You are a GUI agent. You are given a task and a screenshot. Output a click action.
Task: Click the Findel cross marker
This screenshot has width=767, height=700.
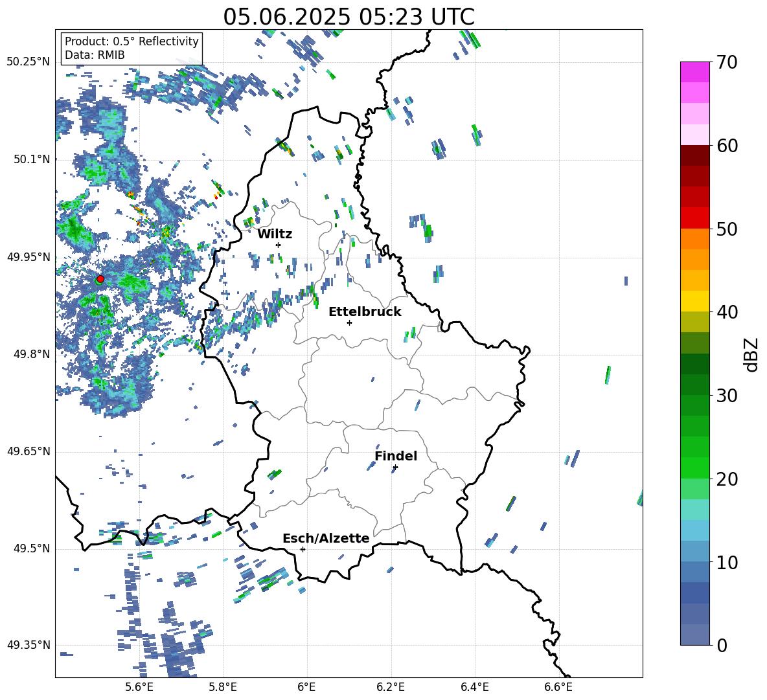click(x=395, y=468)
